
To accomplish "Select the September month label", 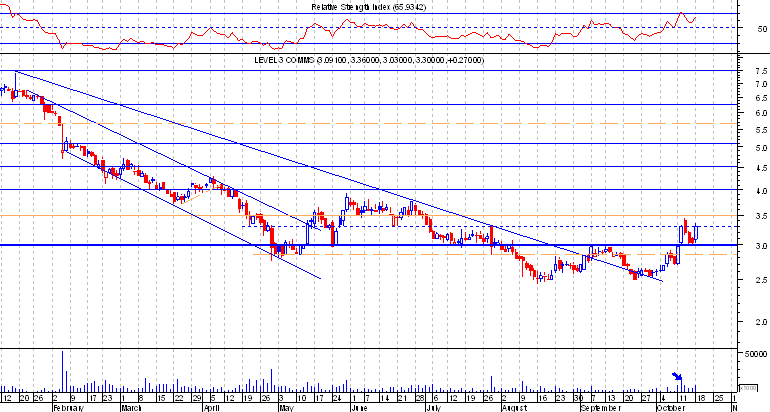I will (600, 408).
